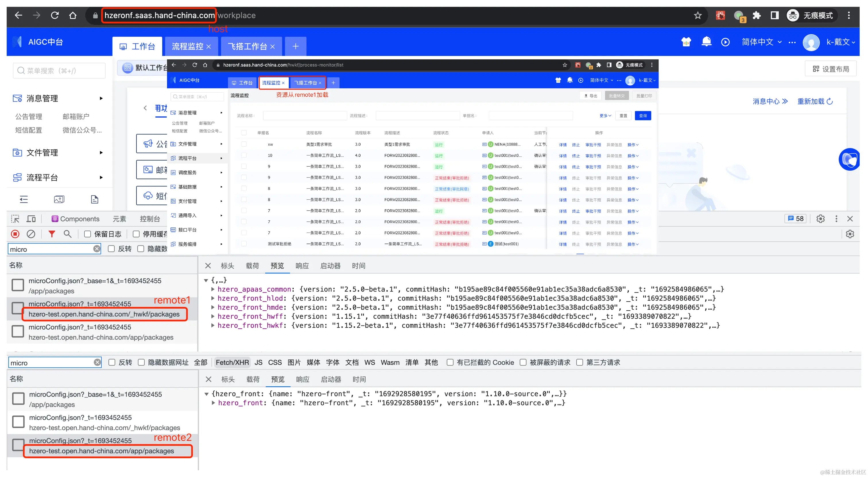The image size is (868, 477).
Task: Select Fetch/XHR filter type
Action: [232, 362]
